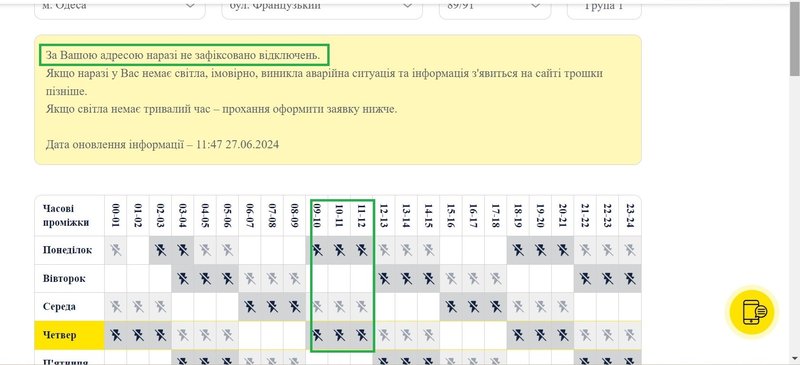Screen dimensions: 800x365
Task: Select Середа 10-11 possible outage icon
Action: [339, 306]
